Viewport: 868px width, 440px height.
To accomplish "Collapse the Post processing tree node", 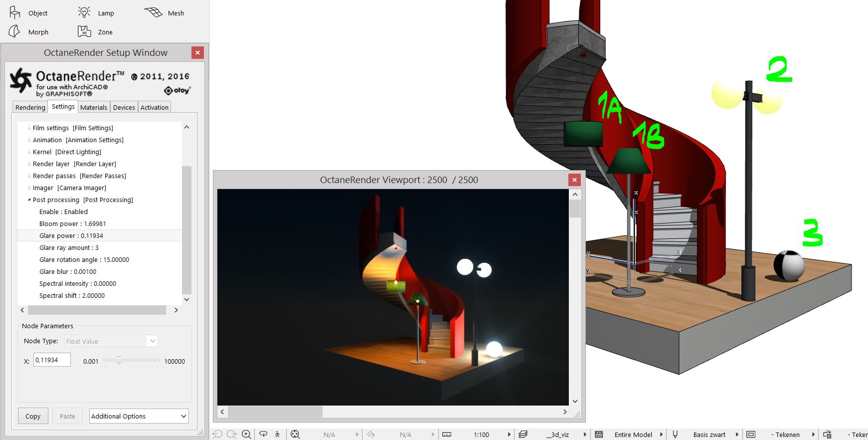I will pos(29,200).
